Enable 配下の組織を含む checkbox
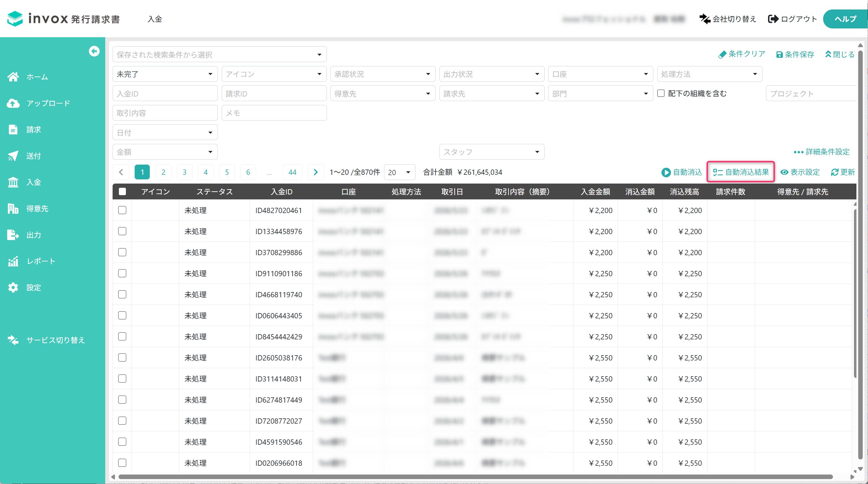868x484 pixels. pos(661,93)
